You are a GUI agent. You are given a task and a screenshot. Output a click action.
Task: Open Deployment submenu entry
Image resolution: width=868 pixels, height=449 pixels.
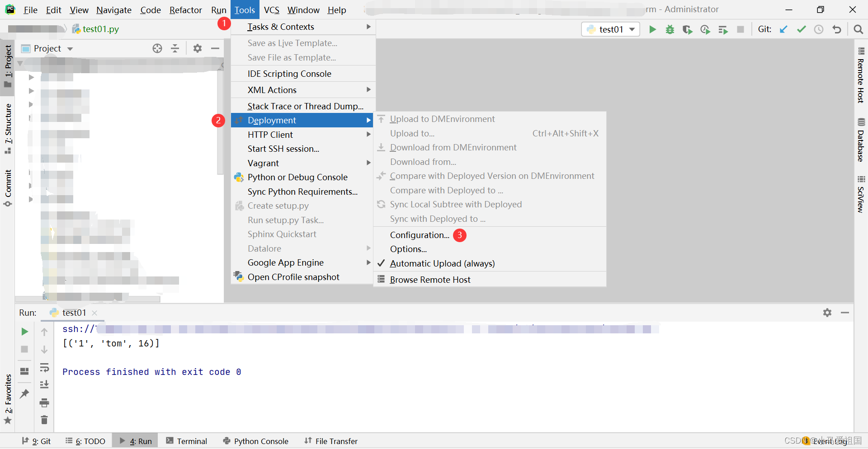point(303,120)
